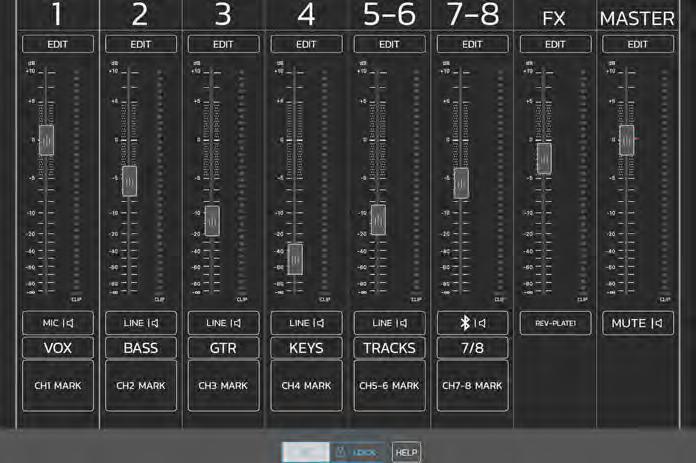Click the channel 7-8 fader handle

[461, 183]
